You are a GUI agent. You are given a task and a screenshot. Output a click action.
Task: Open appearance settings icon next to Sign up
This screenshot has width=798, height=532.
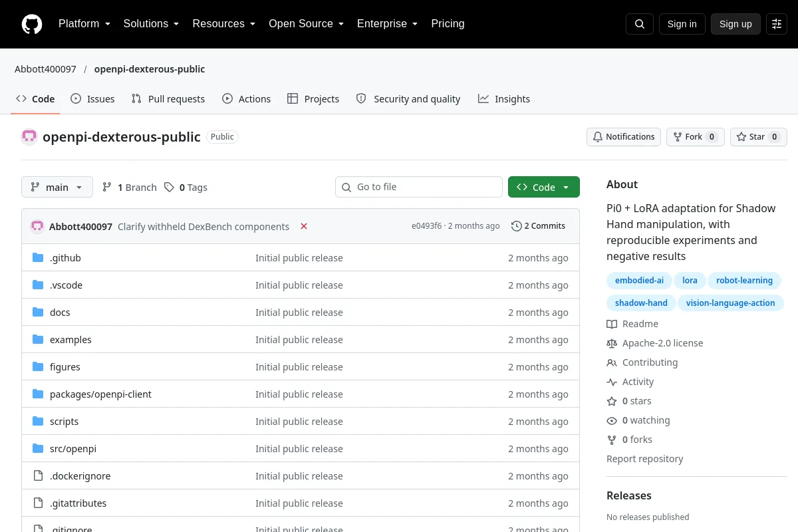pyautogui.click(x=777, y=24)
